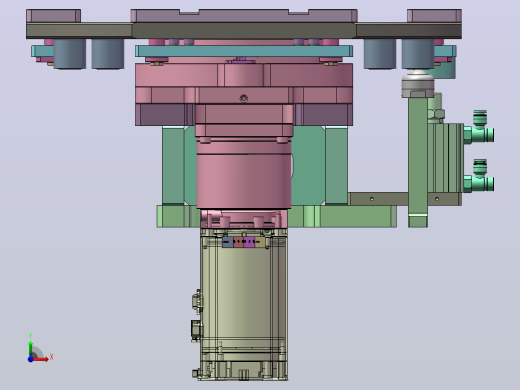Select the left green support block beside gearbox
This screenshot has height=390, width=520.
(173, 165)
